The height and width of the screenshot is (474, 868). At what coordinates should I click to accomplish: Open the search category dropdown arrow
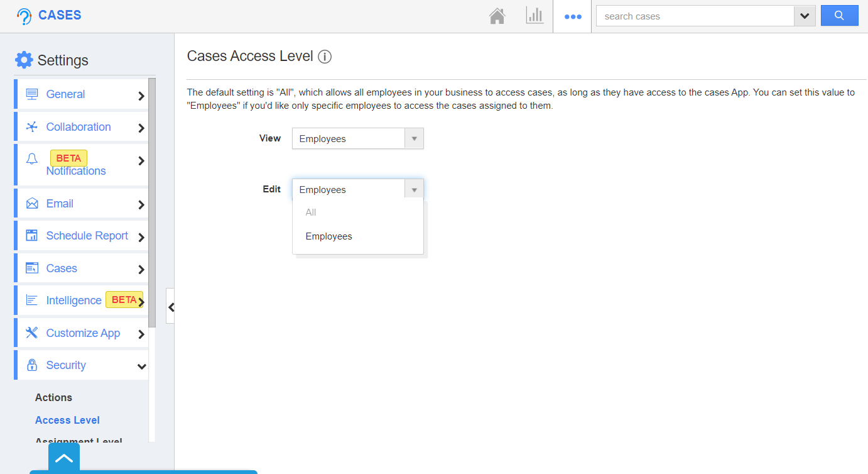pyautogui.click(x=805, y=15)
